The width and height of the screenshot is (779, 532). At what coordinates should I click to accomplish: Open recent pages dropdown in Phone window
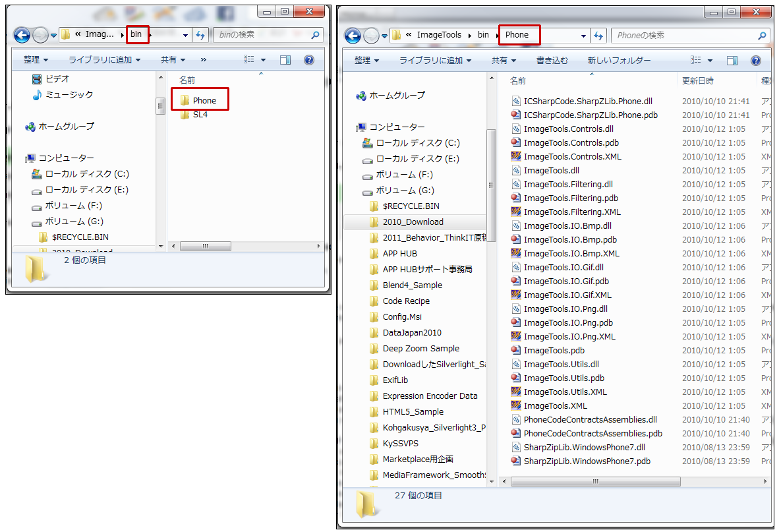(x=384, y=36)
